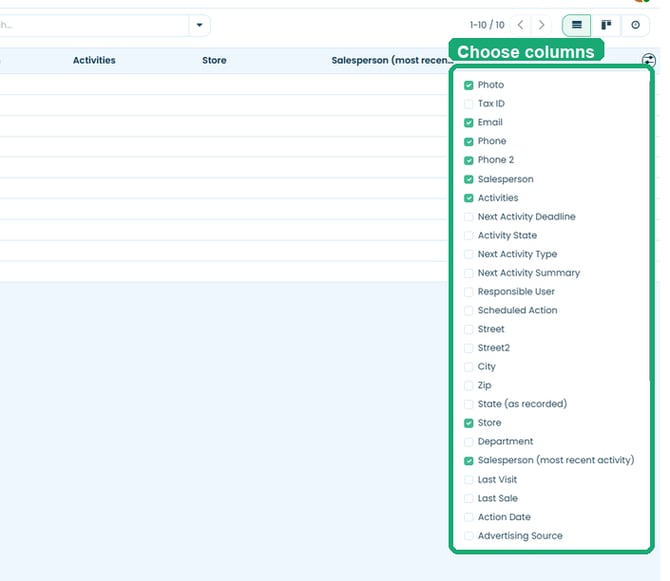The width and height of the screenshot is (670, 581).
Task: Sort by Activities column header
Action: point(94,60)
